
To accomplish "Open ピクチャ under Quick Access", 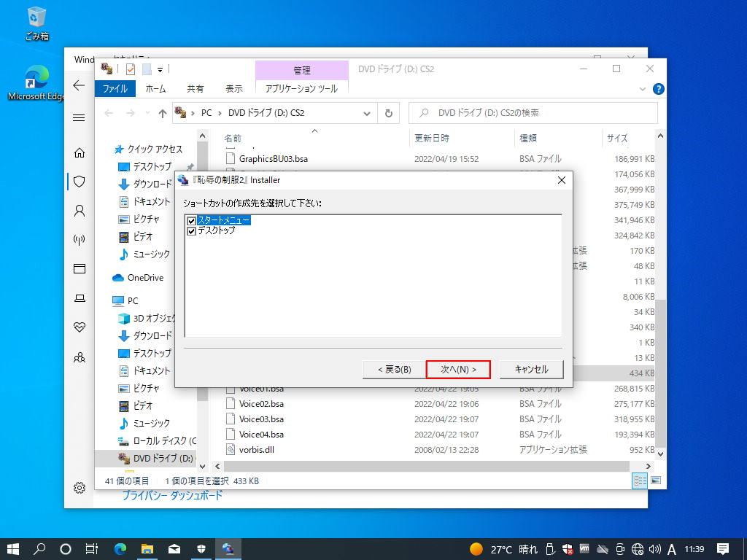I will pos(146,219).
